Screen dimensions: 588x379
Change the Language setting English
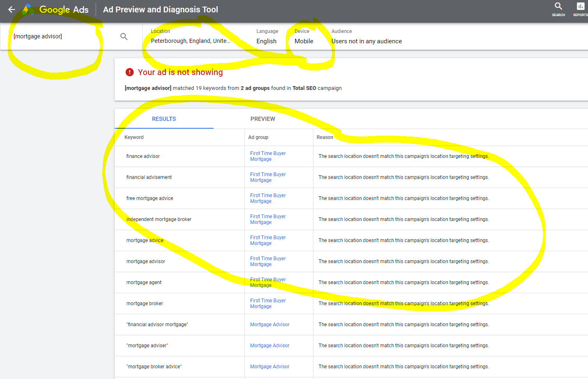tap(267, 37)
